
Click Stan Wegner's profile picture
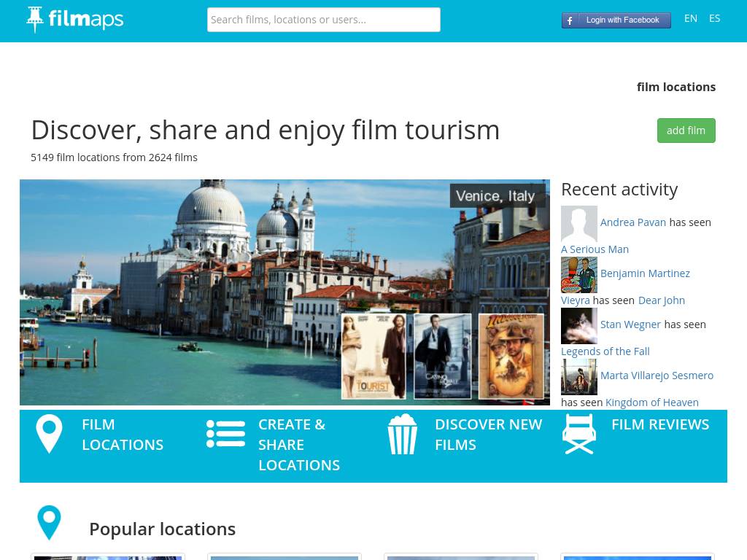[579, 325]
